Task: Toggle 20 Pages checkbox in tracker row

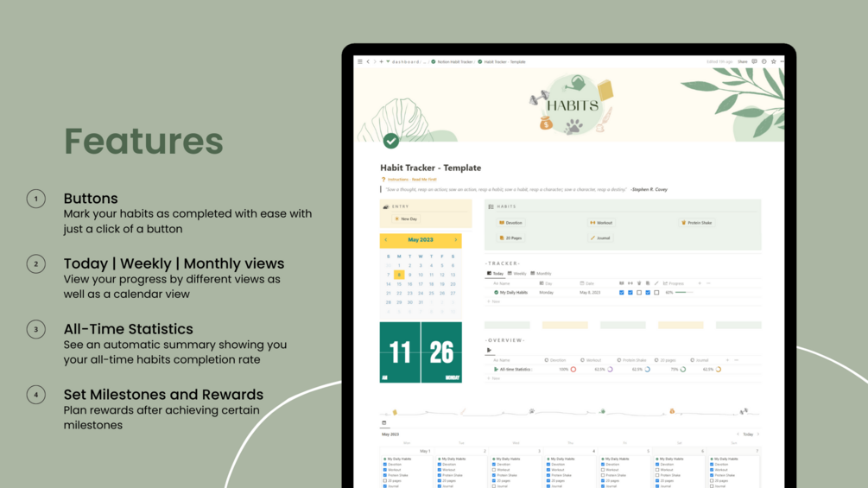Action: (648, 293)
